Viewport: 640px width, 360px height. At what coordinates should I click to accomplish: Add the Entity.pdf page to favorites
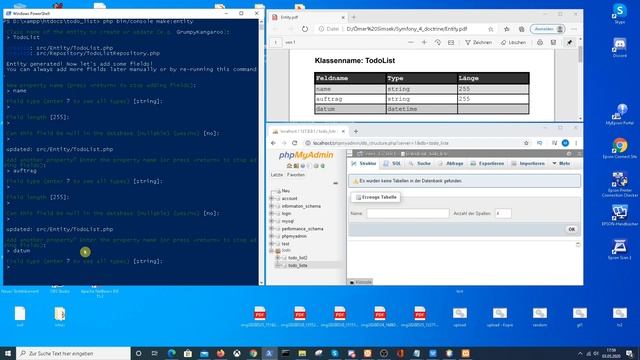point(491,29)
